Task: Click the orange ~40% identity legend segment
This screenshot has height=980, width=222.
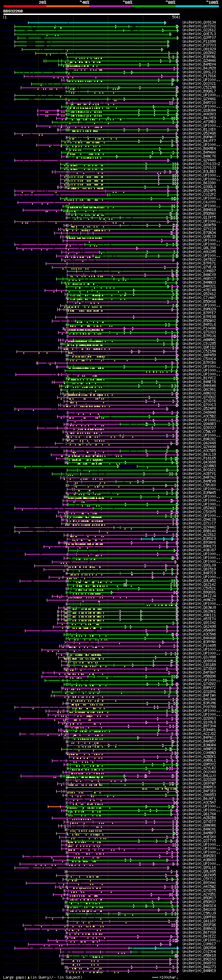Action: click(x=68, y=6)
